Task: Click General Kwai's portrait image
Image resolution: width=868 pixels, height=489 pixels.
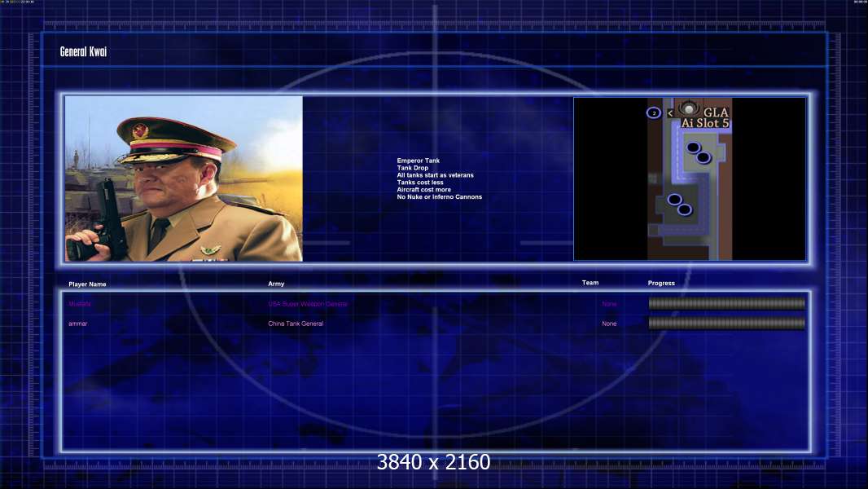Action: (184, 178)
